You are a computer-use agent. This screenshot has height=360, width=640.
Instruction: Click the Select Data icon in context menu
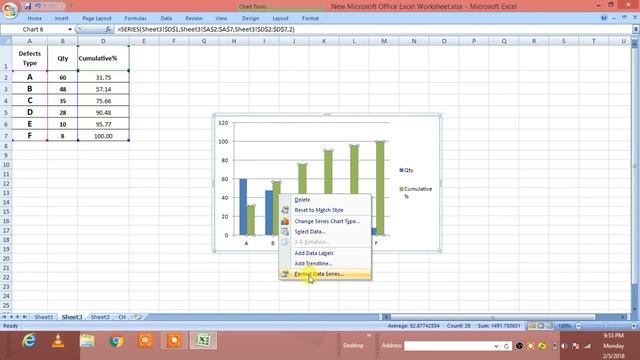(x=285, y=232)
